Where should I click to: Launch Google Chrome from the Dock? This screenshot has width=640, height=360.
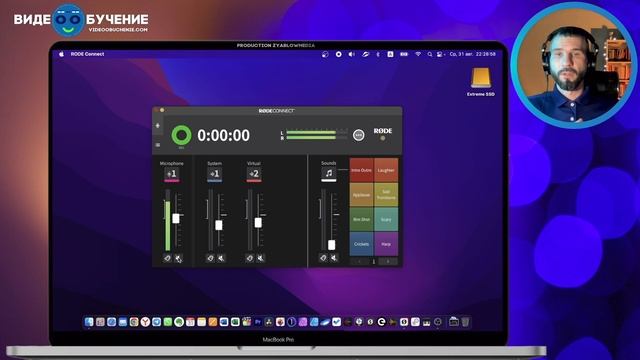[x=134, y=322]
